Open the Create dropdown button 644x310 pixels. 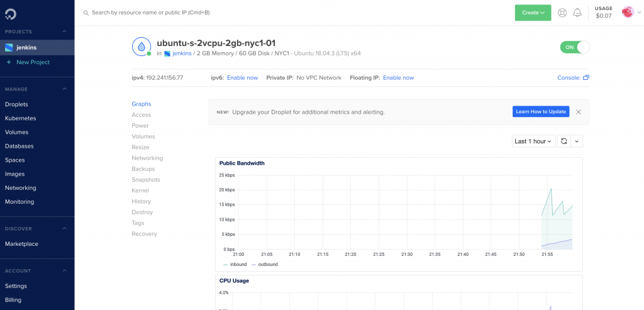click(533, 13)
